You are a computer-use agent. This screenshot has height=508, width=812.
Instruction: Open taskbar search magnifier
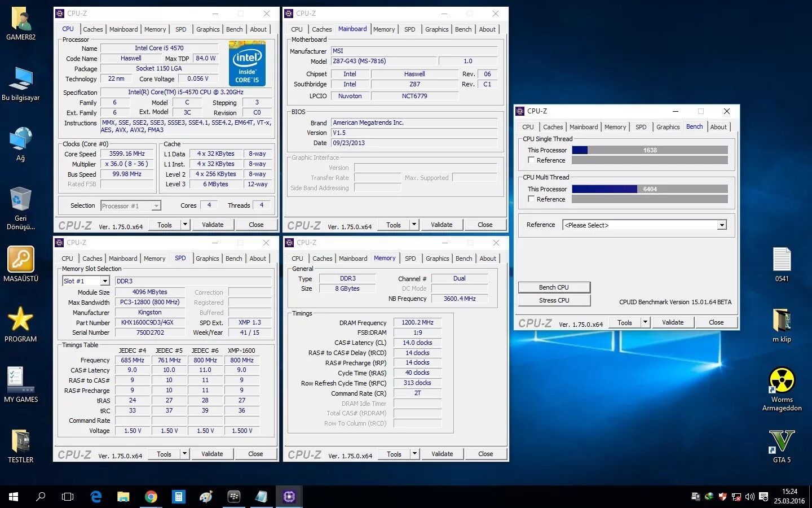coord(41,497)
